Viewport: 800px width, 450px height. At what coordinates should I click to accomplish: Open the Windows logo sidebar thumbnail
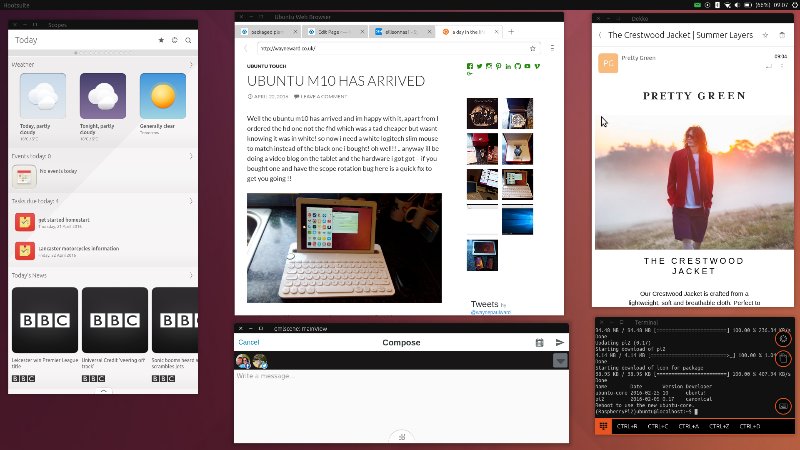point(517,221)
